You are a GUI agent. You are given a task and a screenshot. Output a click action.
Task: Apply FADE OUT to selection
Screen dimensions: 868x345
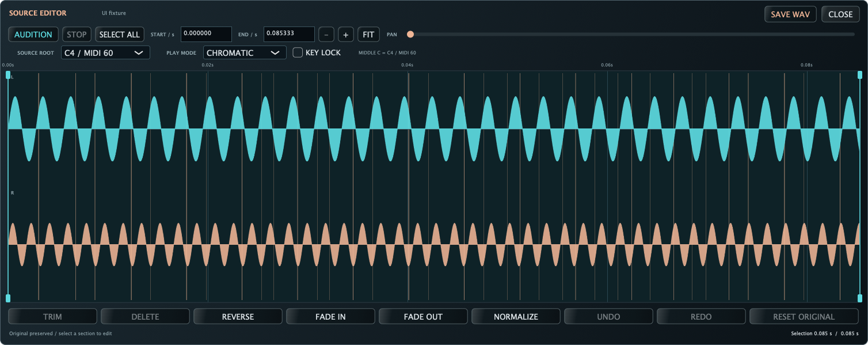coord(423,316)
